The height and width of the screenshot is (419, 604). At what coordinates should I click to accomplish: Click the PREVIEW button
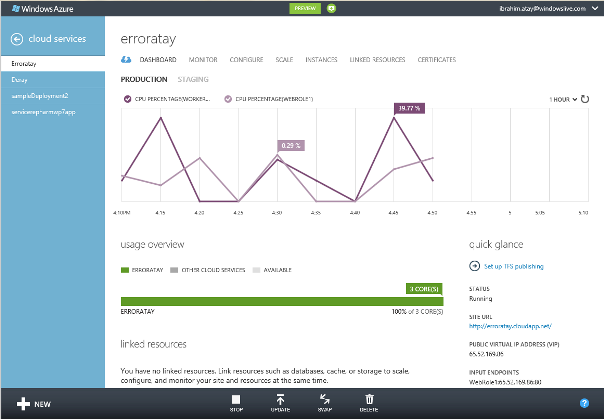coord(305,8)
